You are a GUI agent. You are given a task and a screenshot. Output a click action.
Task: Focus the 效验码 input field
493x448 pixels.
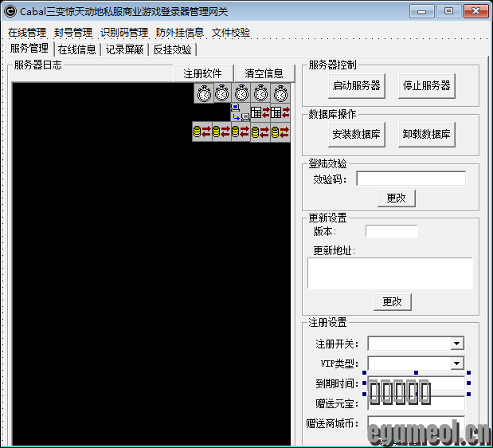point(410,179)
